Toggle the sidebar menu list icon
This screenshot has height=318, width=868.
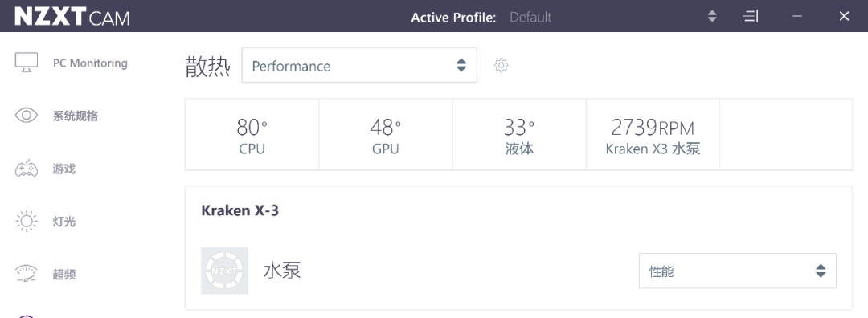pyautogui.click(x=750, y=16)
